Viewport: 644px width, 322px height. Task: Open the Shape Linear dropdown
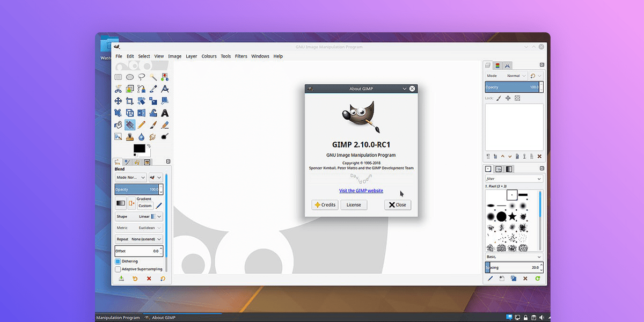coord(139,216)
